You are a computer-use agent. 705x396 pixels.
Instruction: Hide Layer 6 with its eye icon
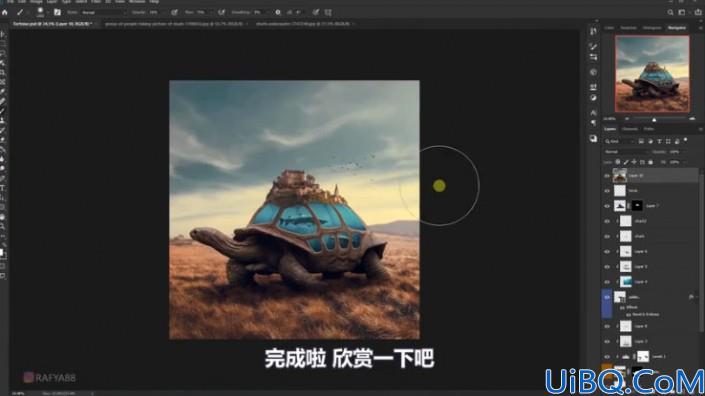[x=607, y=252]
